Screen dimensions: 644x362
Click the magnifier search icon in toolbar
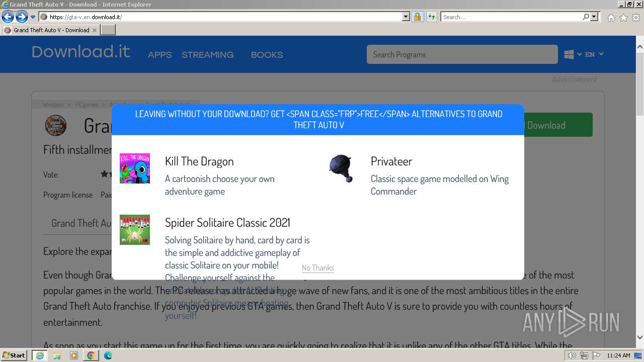tap(586, 17)
